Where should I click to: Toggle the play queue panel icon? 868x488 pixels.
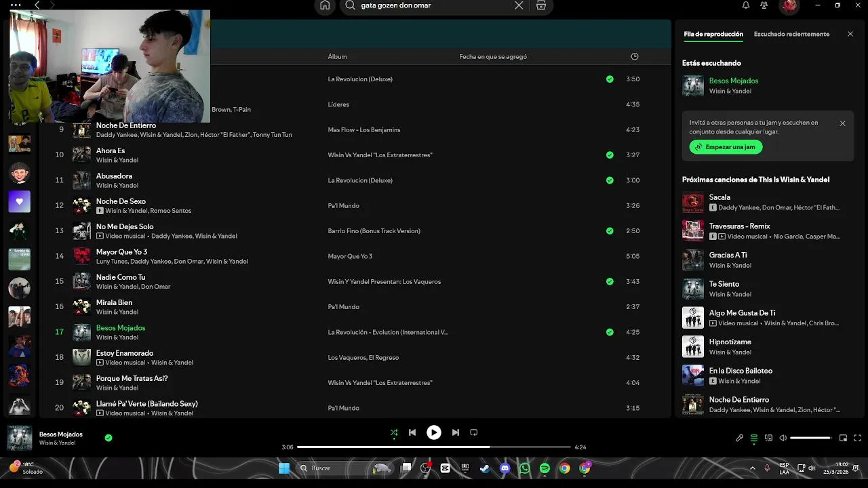click(754, 438)
